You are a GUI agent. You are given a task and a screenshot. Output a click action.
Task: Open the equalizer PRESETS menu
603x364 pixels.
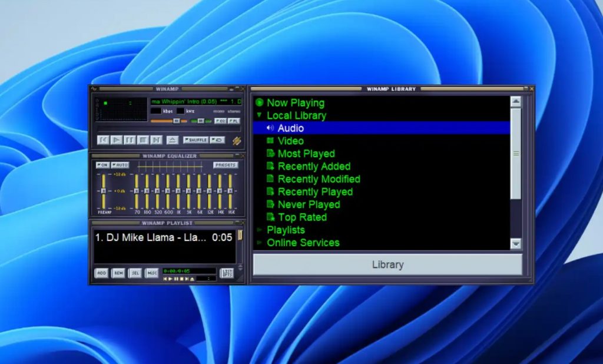[226, 165]
